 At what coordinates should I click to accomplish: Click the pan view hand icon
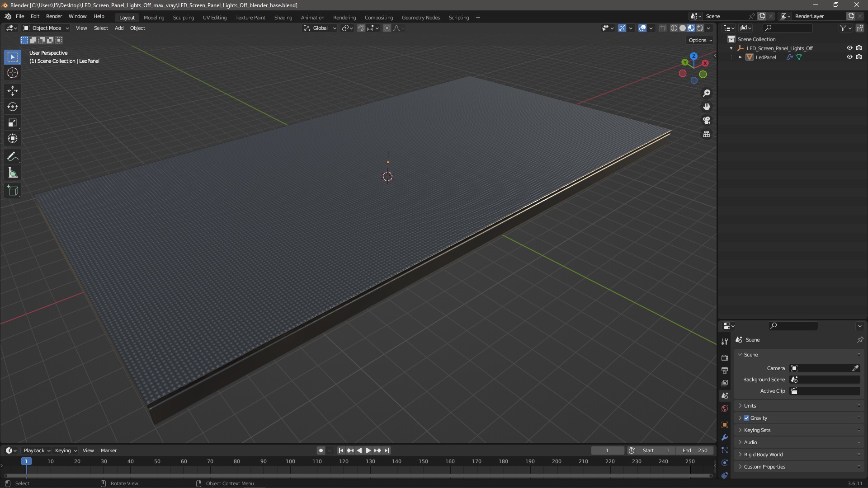[707, 107]
